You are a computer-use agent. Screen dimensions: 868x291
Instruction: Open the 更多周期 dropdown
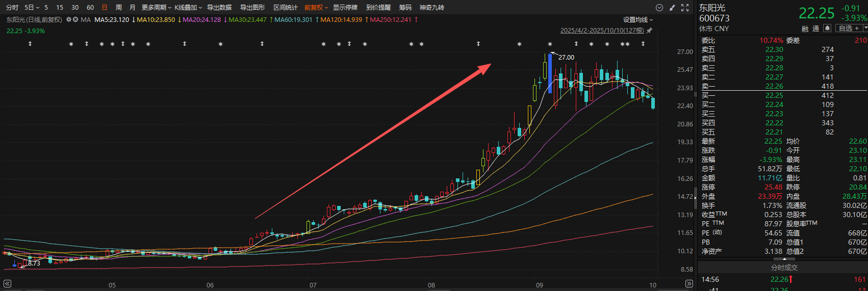pyautogui.click(x=156, y=8)
